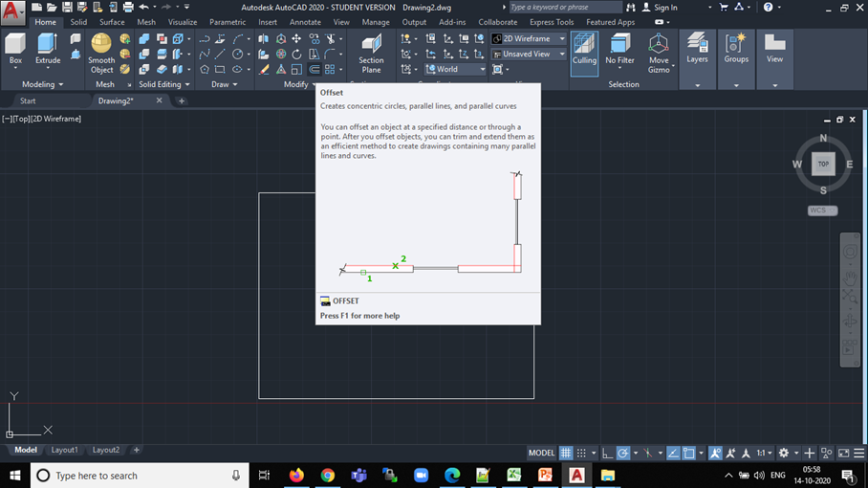Screen dimensions: 868x488
Task: Open the 2D Wireframe visual style dropdown
Action: 529,39
